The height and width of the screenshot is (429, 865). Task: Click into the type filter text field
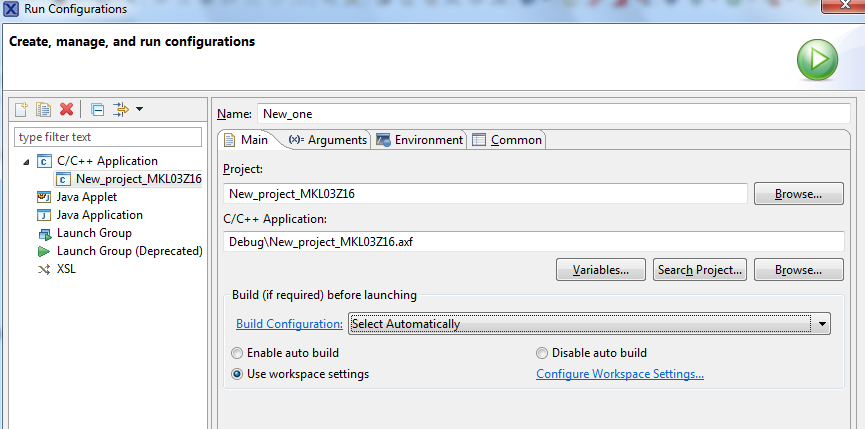108,137
